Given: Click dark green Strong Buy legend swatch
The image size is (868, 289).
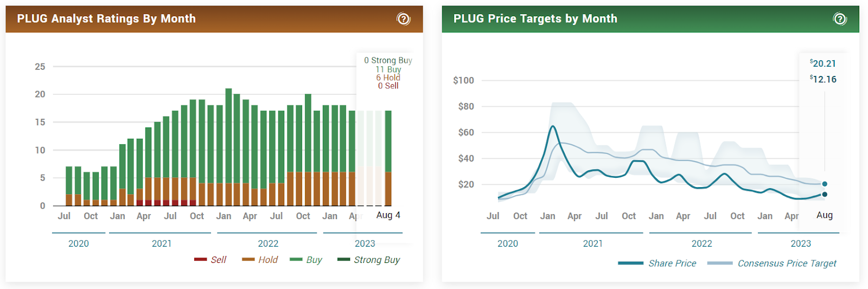Looking at the screenshot, I should [x=344, y=260].
